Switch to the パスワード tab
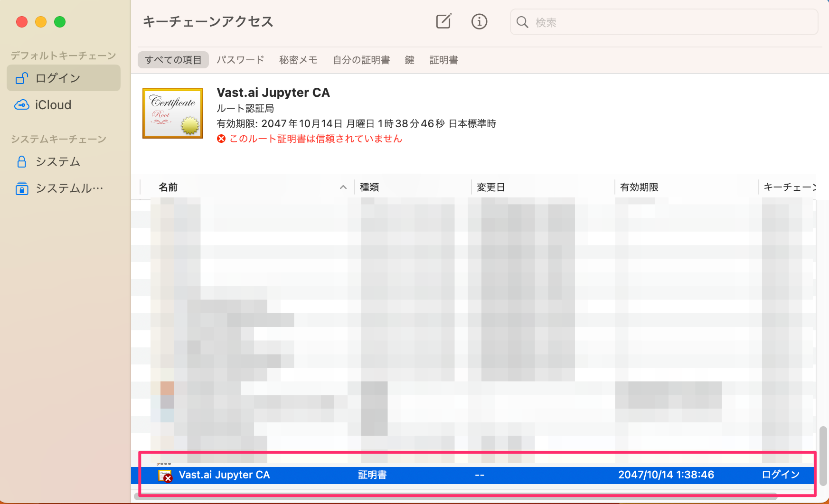829x504 pixels. pos(240,60)
